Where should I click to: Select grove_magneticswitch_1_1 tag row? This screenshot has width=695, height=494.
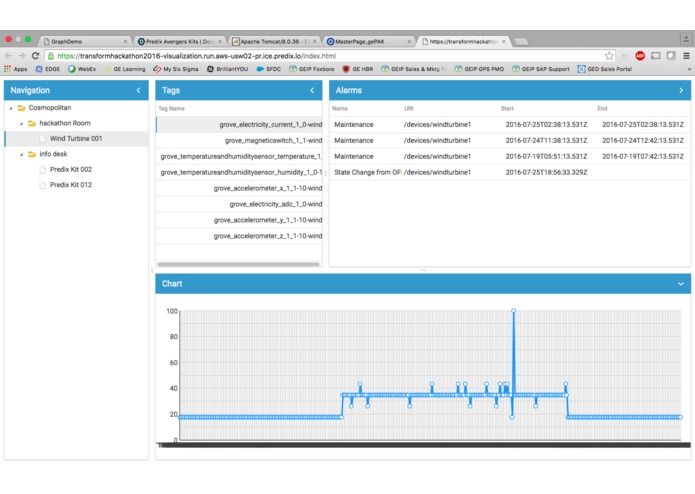(239, 141)
